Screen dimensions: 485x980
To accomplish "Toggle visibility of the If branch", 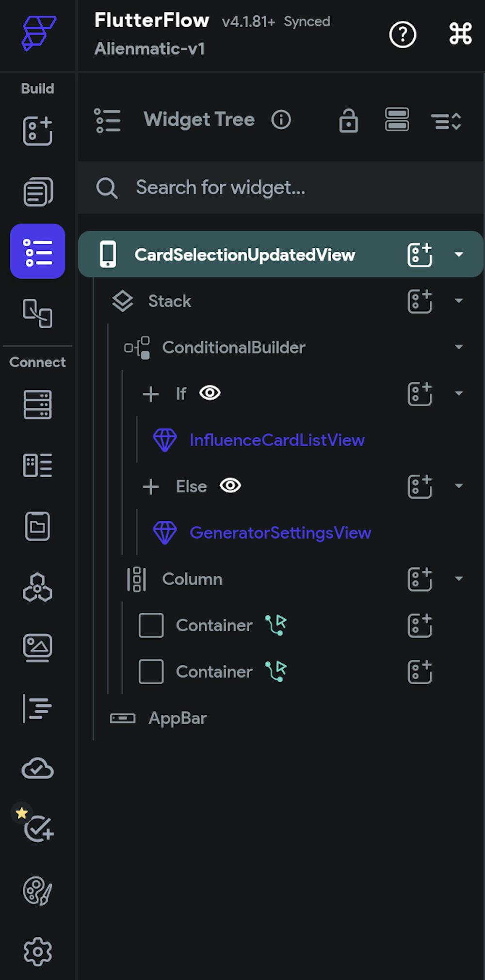I will [x=210, y=393].
